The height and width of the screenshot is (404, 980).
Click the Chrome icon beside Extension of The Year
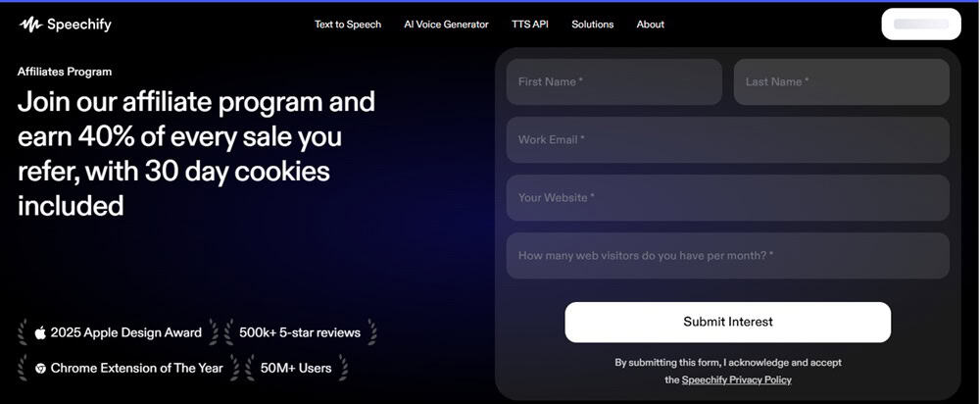(40, 369)
